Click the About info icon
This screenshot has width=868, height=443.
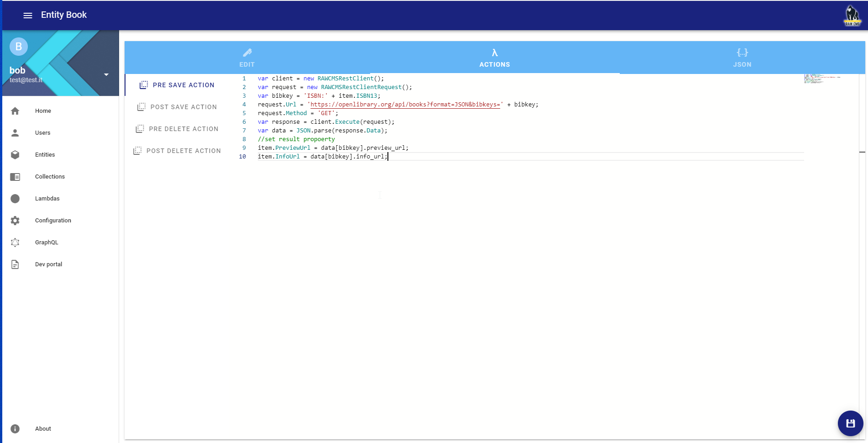pos(15,429)
